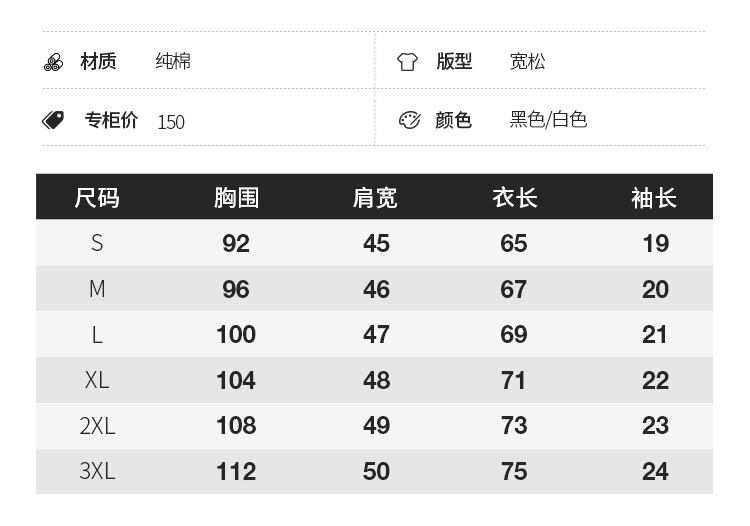This screenshot has height=526, width=750.
Task: Select the 衣长 column header
Action: [514, 198]
